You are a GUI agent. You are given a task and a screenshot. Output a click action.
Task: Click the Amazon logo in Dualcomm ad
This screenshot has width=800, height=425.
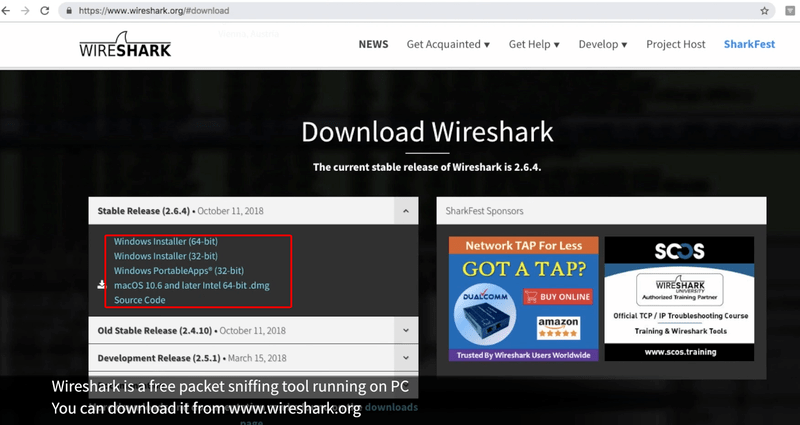pyautogui.click(x=557, y=327)
